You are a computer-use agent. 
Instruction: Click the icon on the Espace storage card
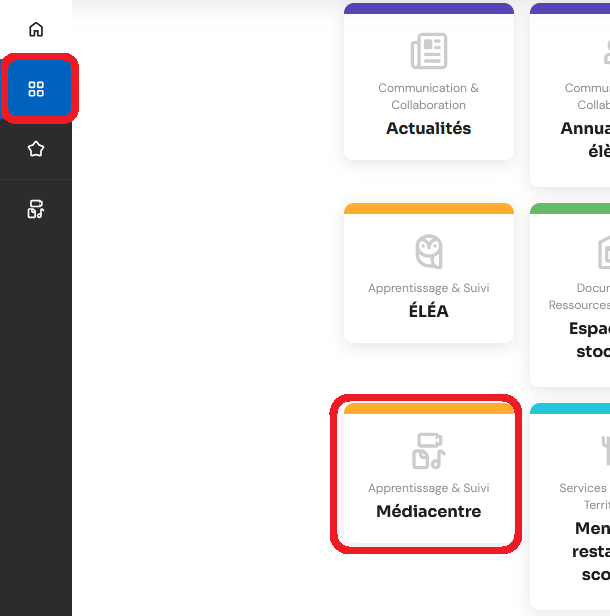tap(603, 251)
